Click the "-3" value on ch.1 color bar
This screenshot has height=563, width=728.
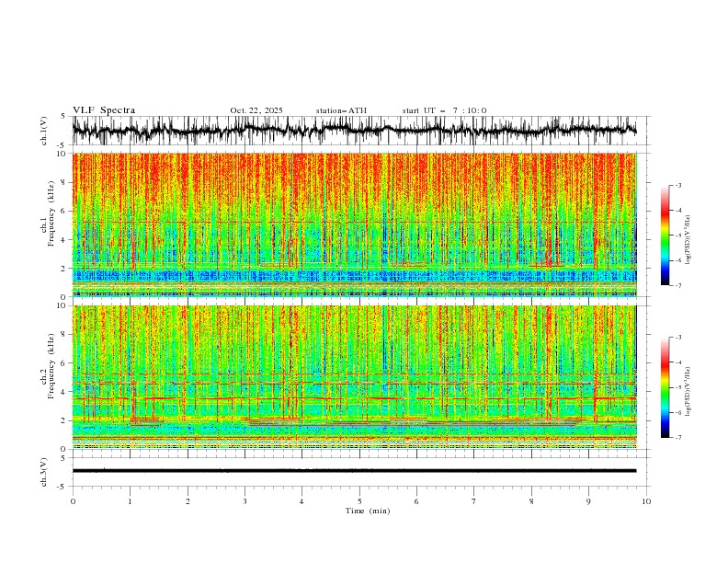pyautogui.click(x=678, y=185)
